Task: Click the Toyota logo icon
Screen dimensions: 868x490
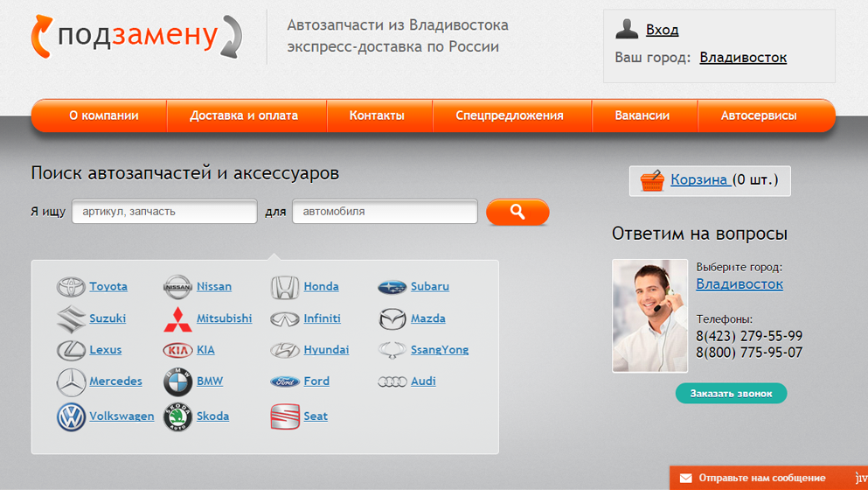Action: [x=71, y=287]
